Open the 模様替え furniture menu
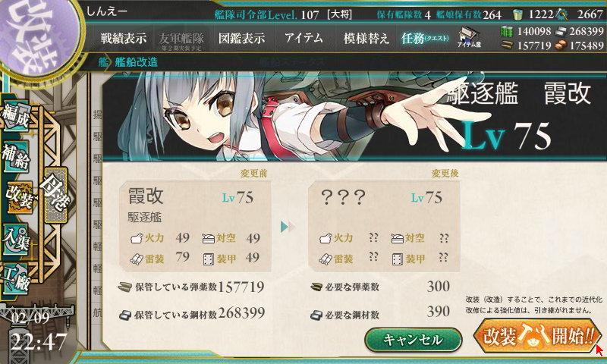 tap(366, 38)
